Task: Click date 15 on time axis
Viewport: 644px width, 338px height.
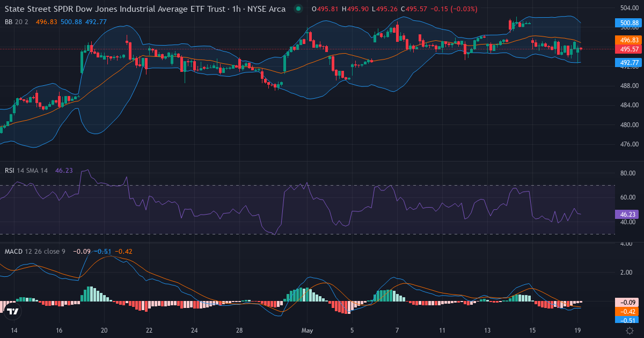Action: (x=532, y=330)
